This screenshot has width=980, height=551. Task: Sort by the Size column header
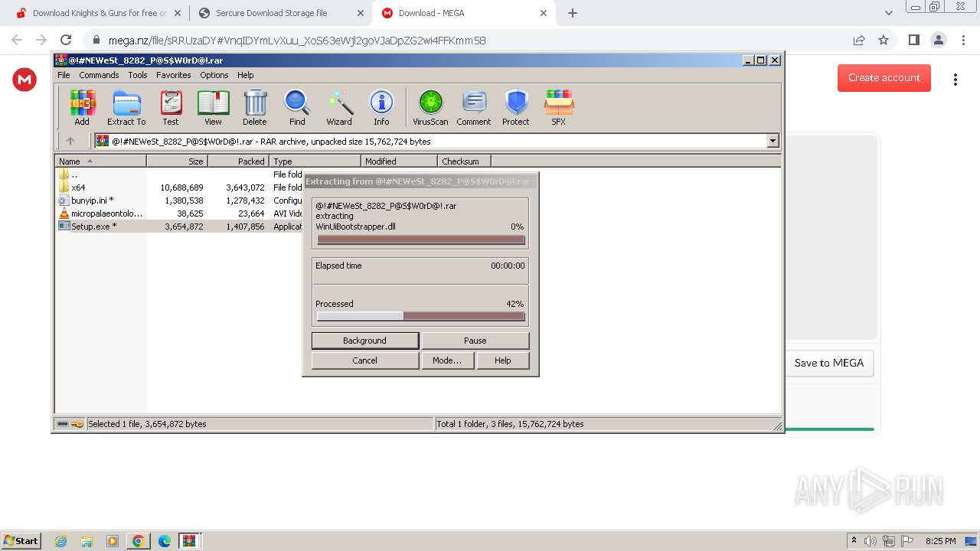tap(177, 161)
